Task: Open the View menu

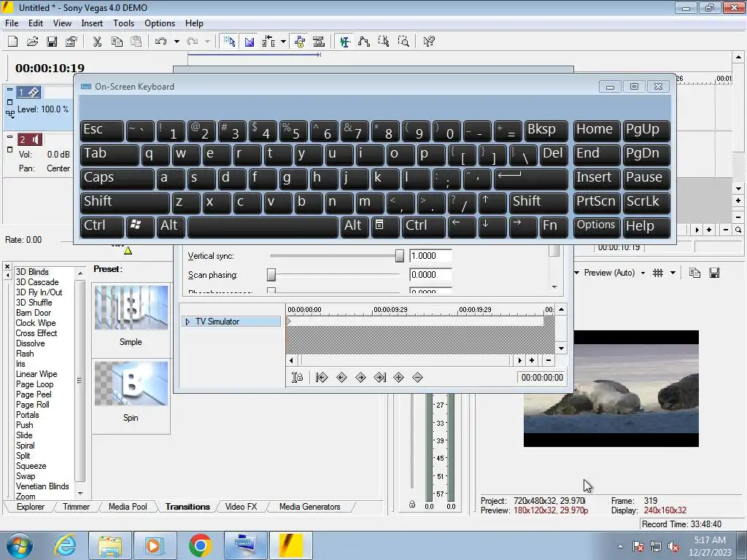Action: click(62, 23)
